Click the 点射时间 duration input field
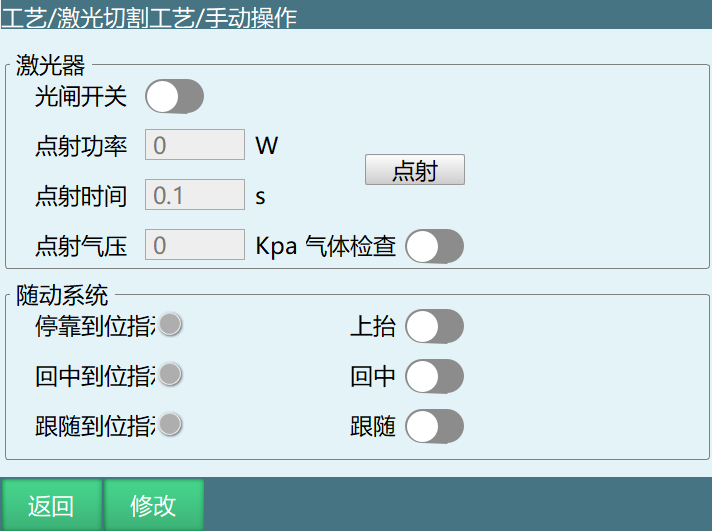 195,195
